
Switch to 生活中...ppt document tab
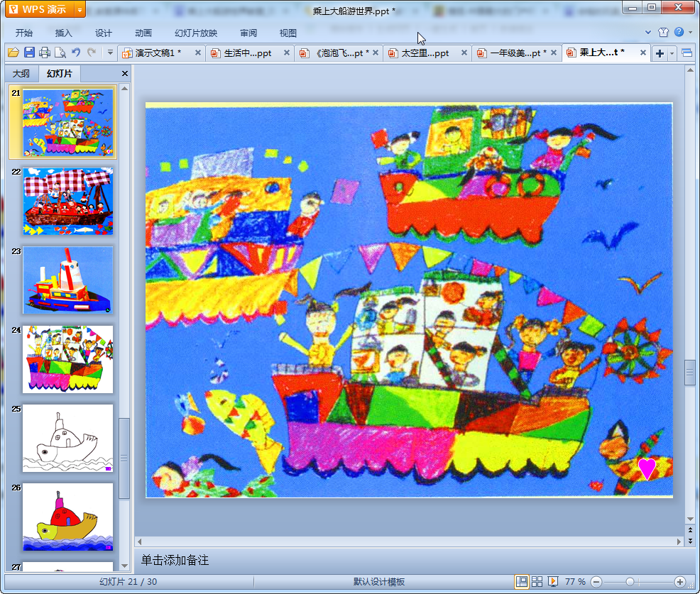tap(247, 53)
